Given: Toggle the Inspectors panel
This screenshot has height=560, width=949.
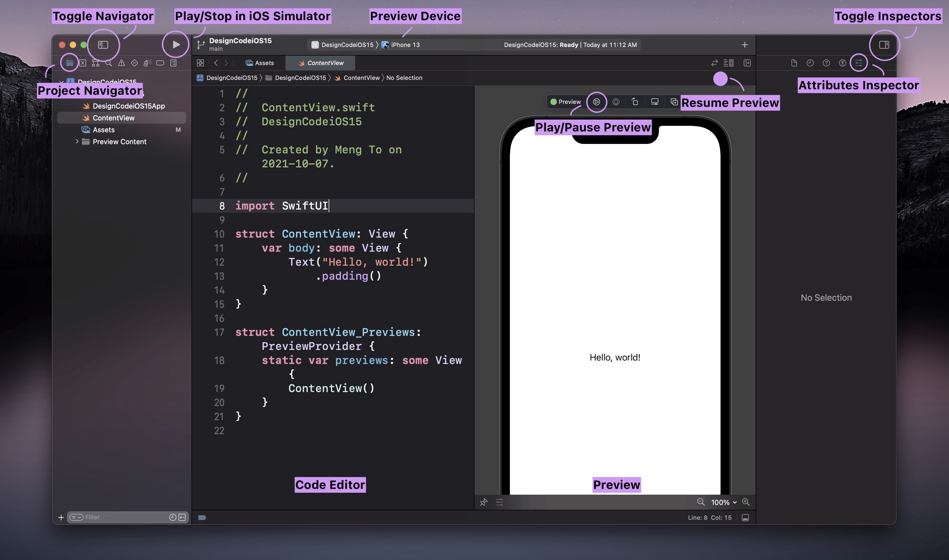Looking at the screenshot, I should click(884, 45).
